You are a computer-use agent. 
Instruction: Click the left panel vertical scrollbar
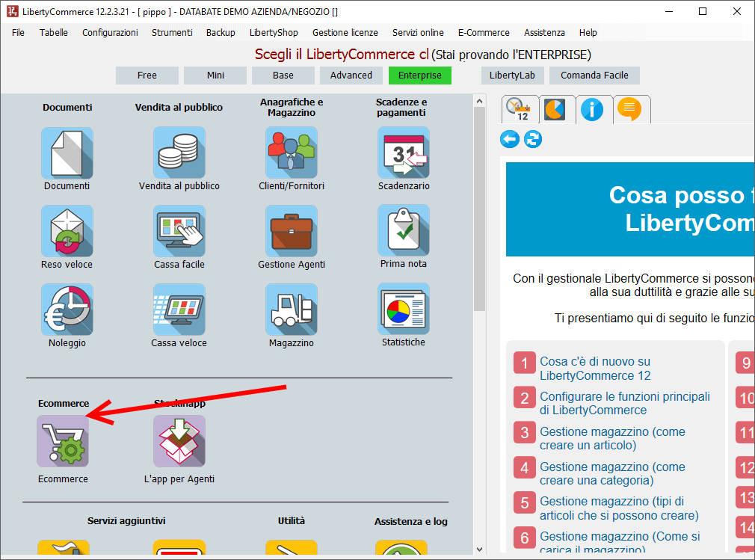(x=479, y=209)
